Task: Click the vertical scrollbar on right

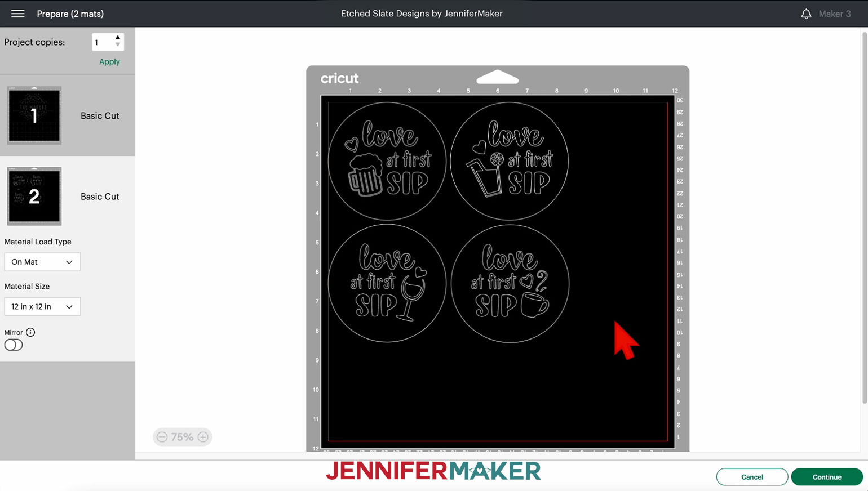Action: pyautogui.click(x=865, y=217)
